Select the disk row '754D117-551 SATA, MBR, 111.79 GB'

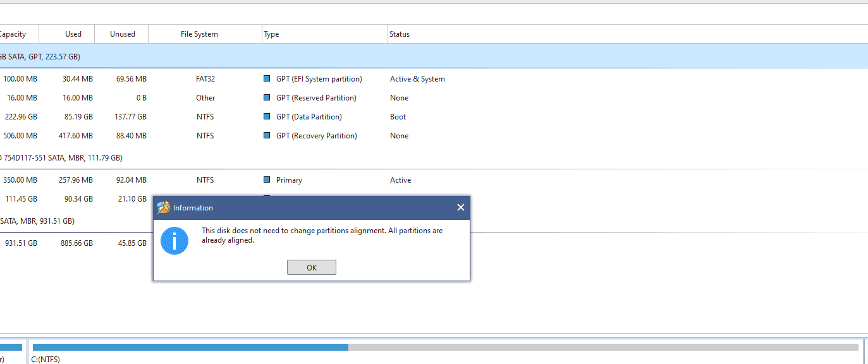tap(434, 157)
